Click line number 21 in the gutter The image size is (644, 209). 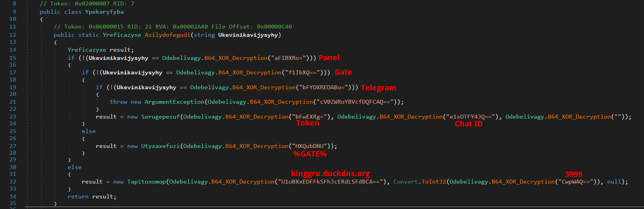pyautogui.click(x=13, y=102)
